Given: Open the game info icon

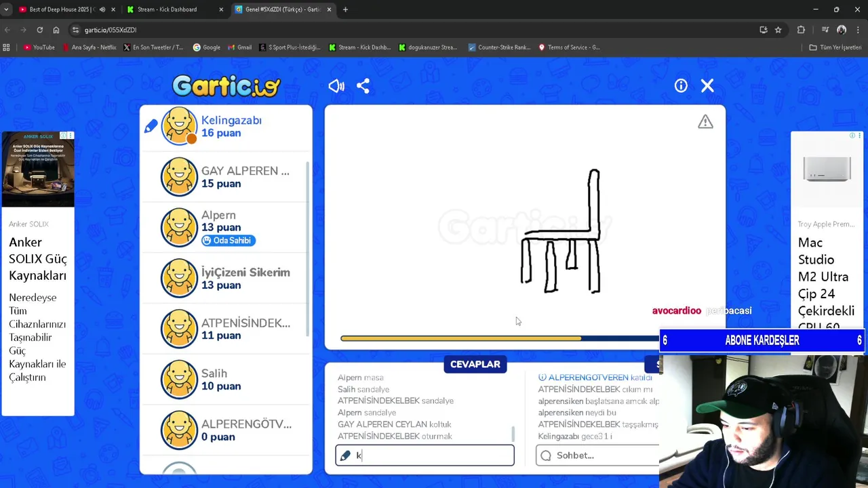Looking at the screenshot, I should pyautogui.click(x=681, y=85).
